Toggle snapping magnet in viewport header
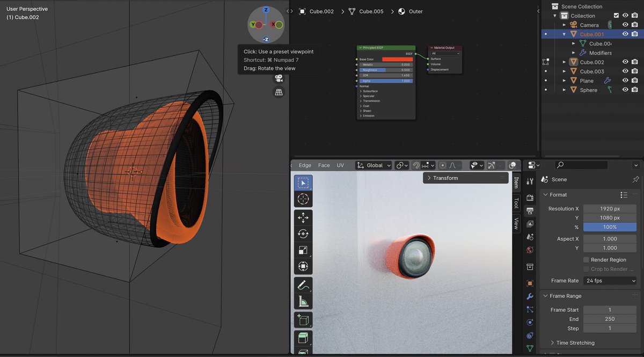The width and height of the screenshot is (644, 357). tap(416, 165)
